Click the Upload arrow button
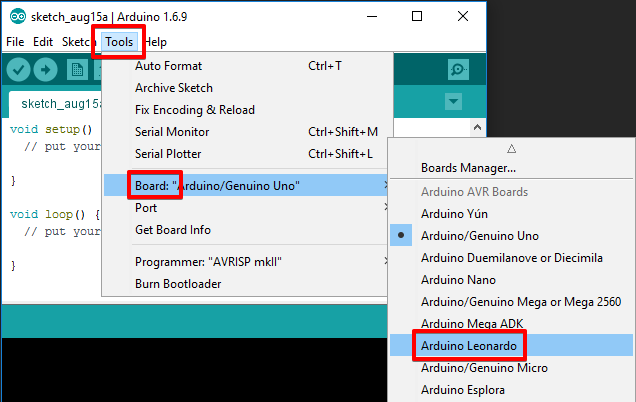Image resolution: width=636 pixels, height=402 pixels. pyautogui.click(x=45, y=70)
